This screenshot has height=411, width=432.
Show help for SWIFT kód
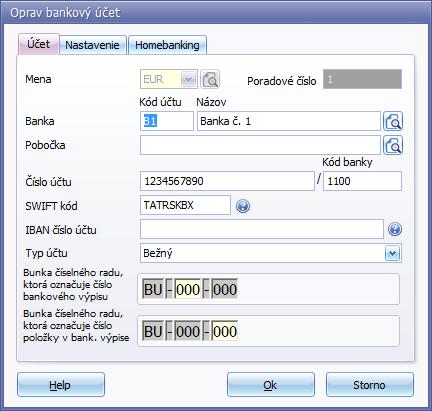(x=243, y=206)
